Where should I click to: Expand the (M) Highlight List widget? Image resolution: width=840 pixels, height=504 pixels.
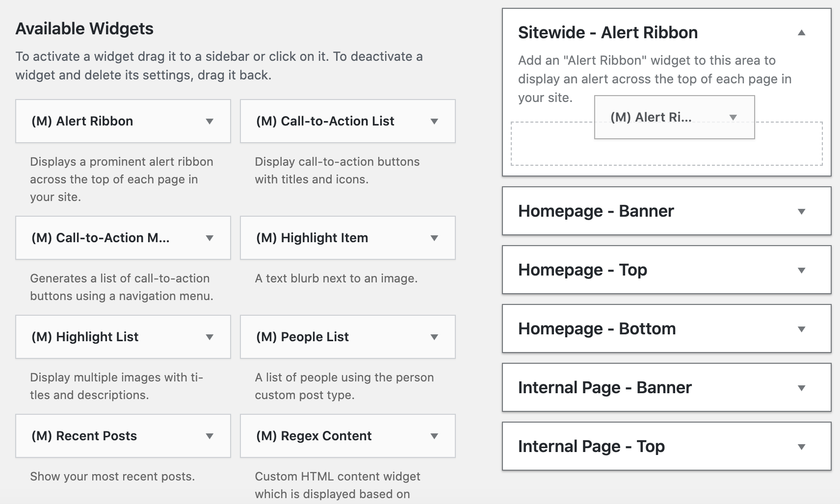pyautogui.click(x=210, y=337)
